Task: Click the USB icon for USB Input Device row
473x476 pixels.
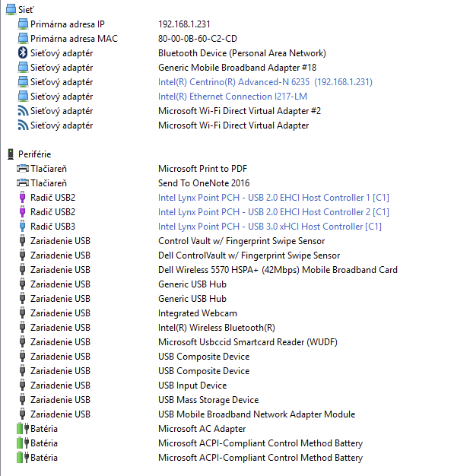Action: [23, 386]
